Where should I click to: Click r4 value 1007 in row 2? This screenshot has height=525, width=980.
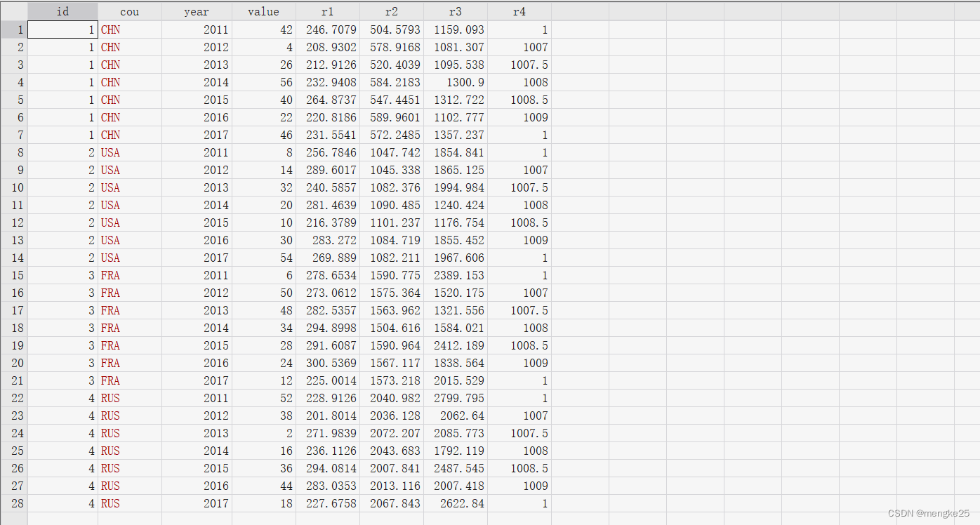click(519, 47)
